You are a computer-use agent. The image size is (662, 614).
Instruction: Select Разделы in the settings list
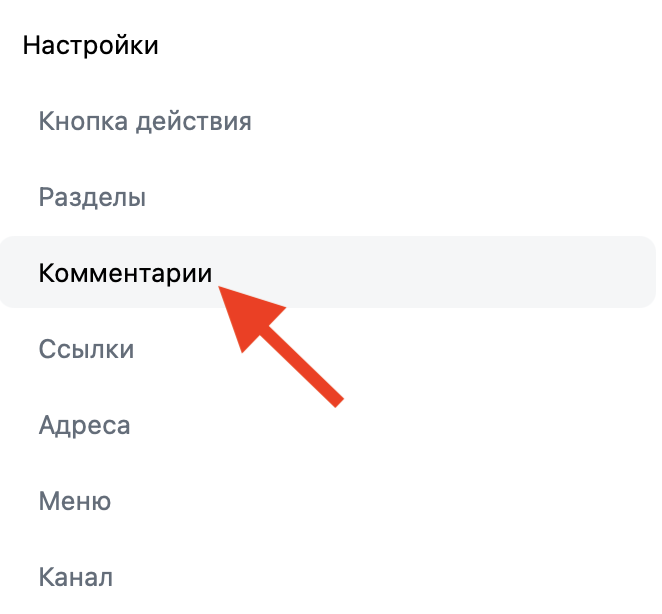coord(92,197)
